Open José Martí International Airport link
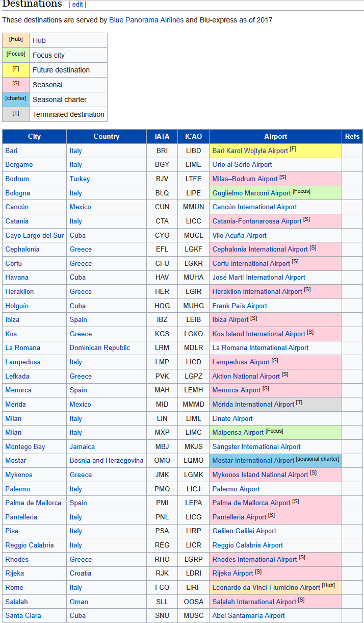The image size is (364, 623). [258, 278]
